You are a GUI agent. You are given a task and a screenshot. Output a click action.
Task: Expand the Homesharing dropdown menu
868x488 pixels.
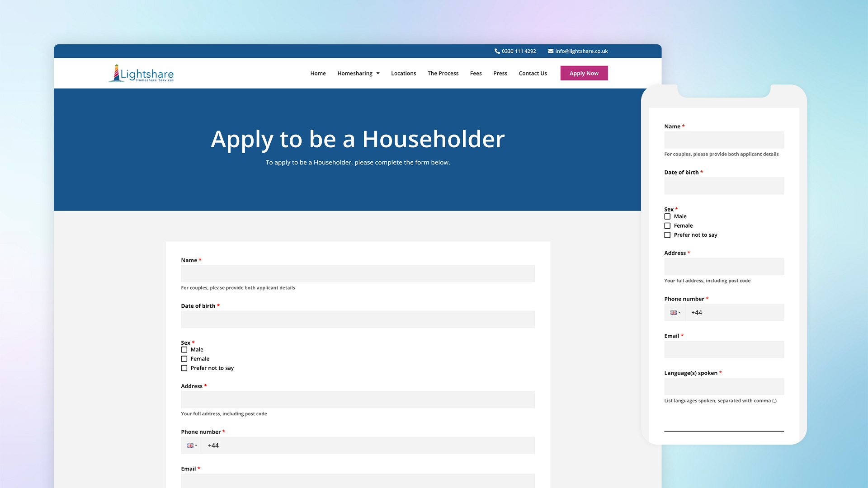click(358, 73)
